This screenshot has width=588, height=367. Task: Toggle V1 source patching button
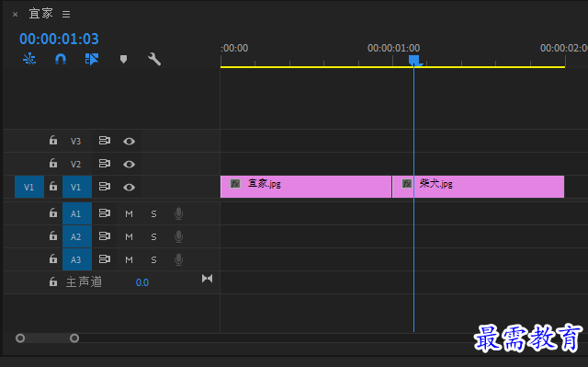[29, 187]
